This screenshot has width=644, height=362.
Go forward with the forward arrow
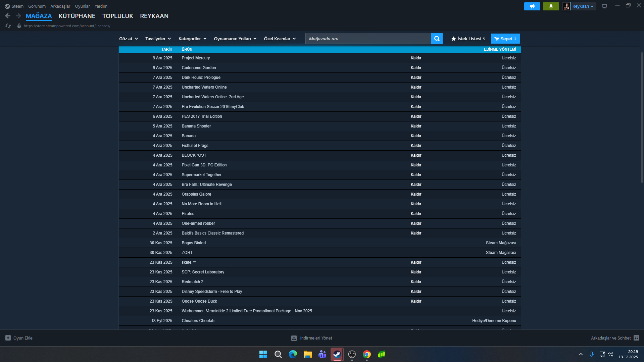point(18,16)
